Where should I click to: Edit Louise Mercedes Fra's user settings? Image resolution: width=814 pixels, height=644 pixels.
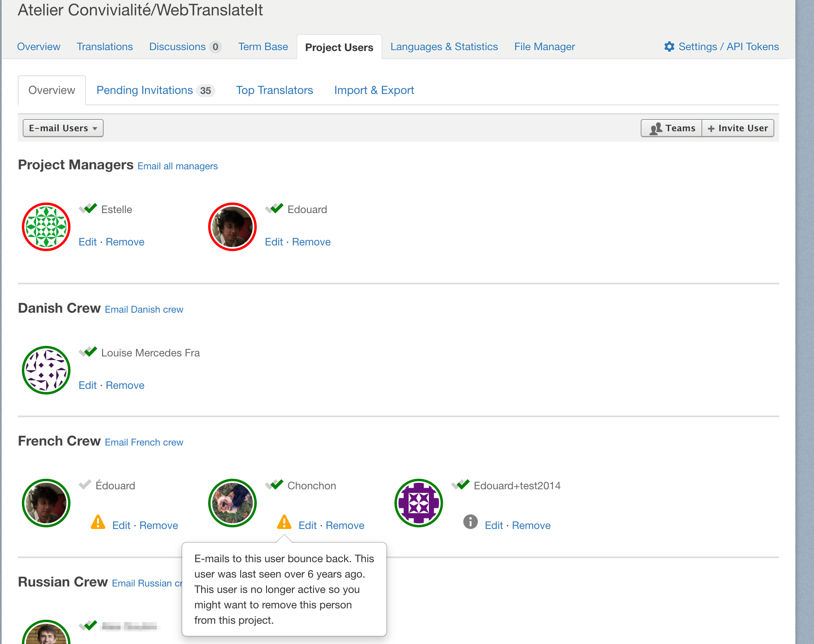(87, 385)
